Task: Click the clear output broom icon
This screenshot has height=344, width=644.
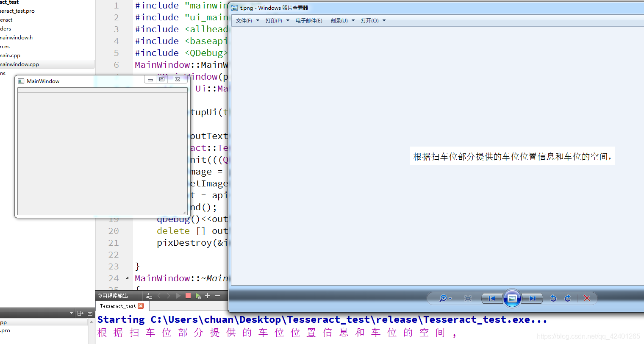Action: click(149, 296)
